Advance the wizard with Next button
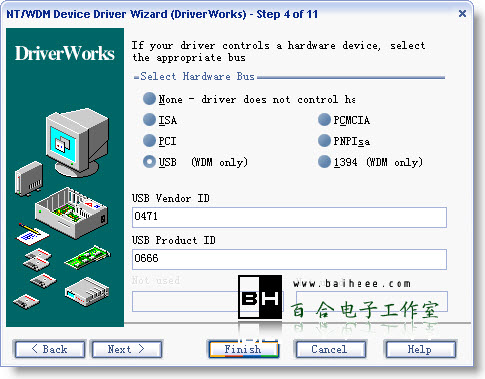Image resolution: width=485 pixels, height=379 pixels. pos(127,349)
